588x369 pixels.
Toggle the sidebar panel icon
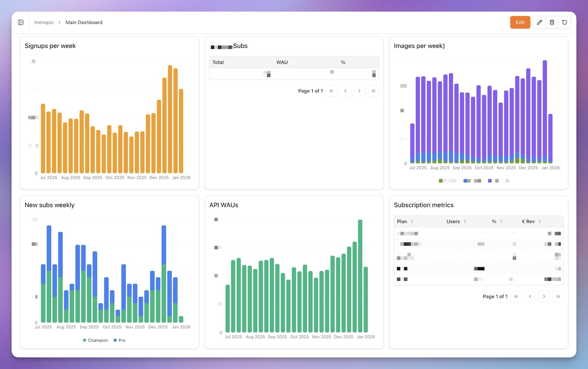(x=21, y=22)
